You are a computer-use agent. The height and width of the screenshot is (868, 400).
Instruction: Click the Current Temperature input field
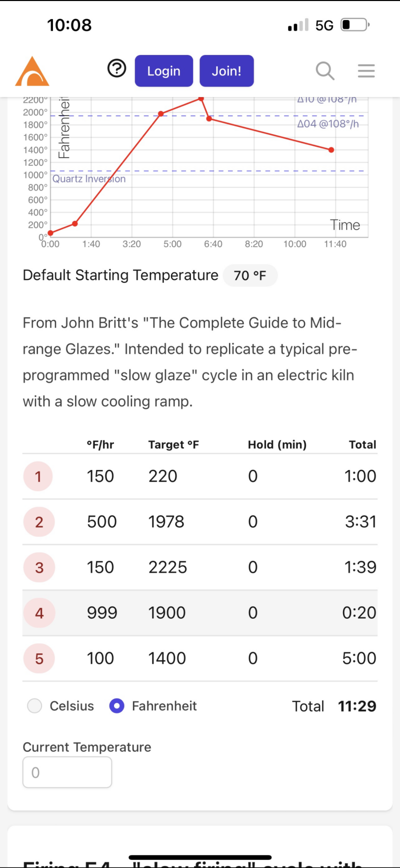pyautogui.click(x=67, y=772)
